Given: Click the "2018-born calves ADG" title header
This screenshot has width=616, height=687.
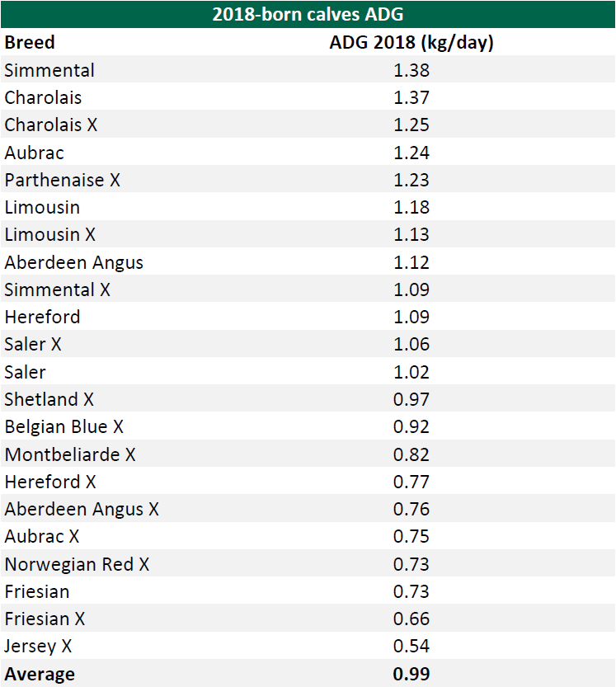Looking at the screenshot, I should (x=308, y=14).
